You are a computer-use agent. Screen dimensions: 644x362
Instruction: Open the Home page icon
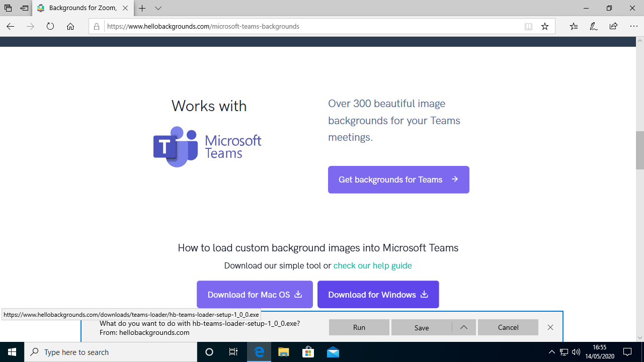point(70,26)
